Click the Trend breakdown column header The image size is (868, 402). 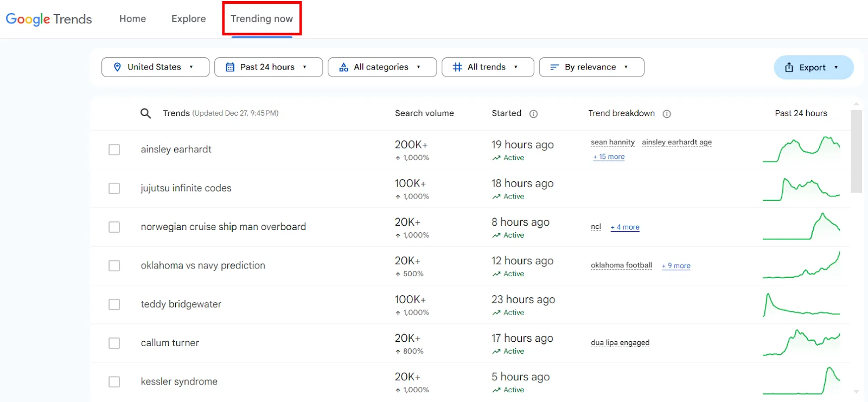(x=621, y=113)
